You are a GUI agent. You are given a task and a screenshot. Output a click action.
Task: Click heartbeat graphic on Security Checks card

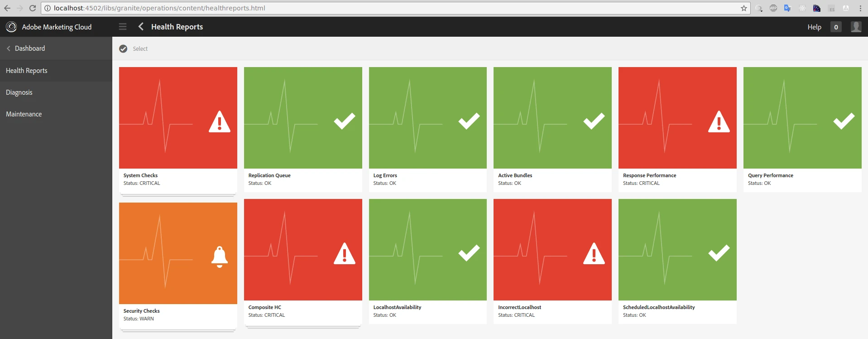pos(156,252)
